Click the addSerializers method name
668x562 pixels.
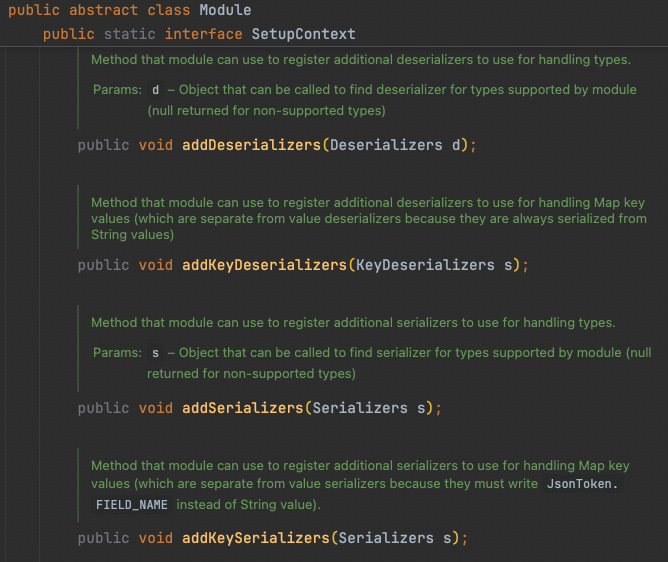point(242,408)
